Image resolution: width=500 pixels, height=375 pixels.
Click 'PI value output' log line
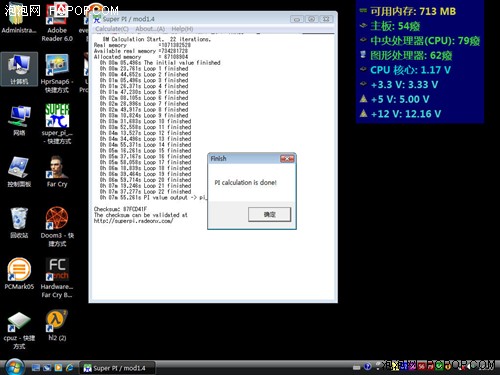pyautogui.click(x=153, y=197)
